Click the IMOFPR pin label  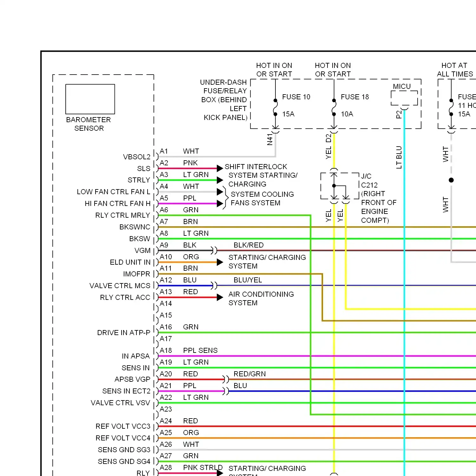136,274
